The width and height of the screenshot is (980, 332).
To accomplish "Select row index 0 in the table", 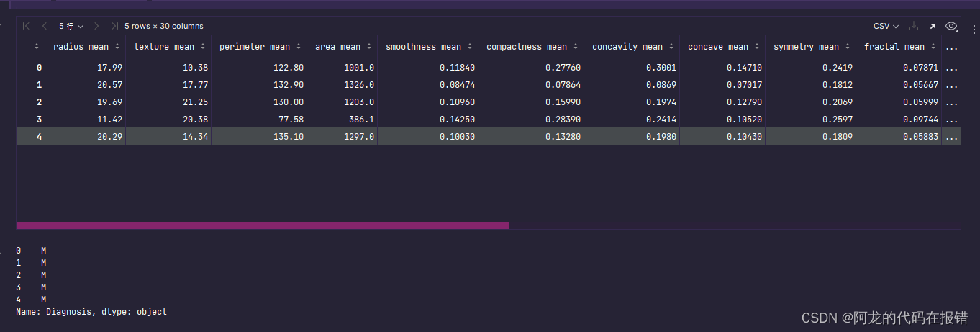I will (39, 68).
